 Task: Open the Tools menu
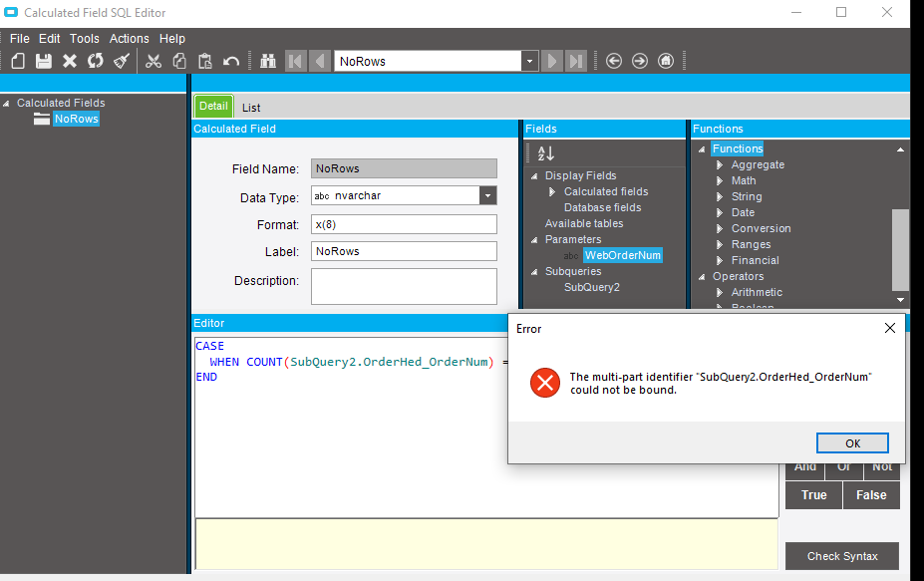pos(85,38)
